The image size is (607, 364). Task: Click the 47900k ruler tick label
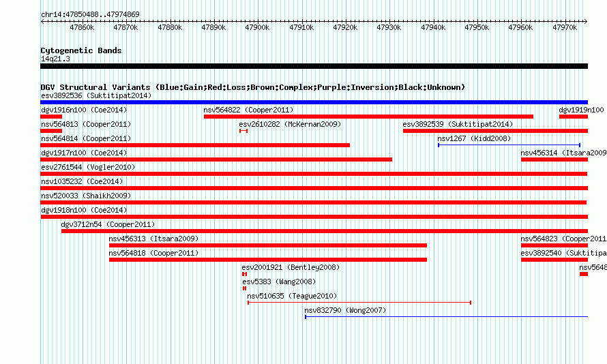[257, 27]
